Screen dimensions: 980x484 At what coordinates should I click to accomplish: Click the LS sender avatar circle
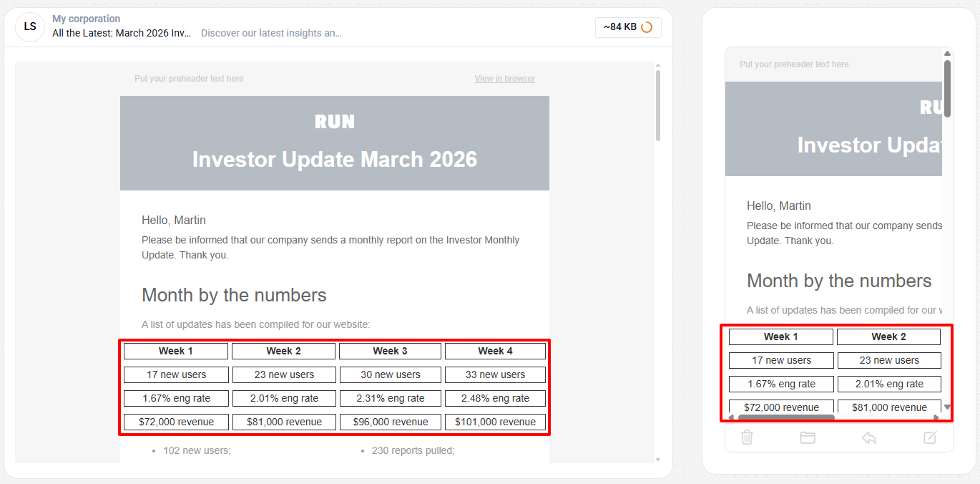(29, 26)
